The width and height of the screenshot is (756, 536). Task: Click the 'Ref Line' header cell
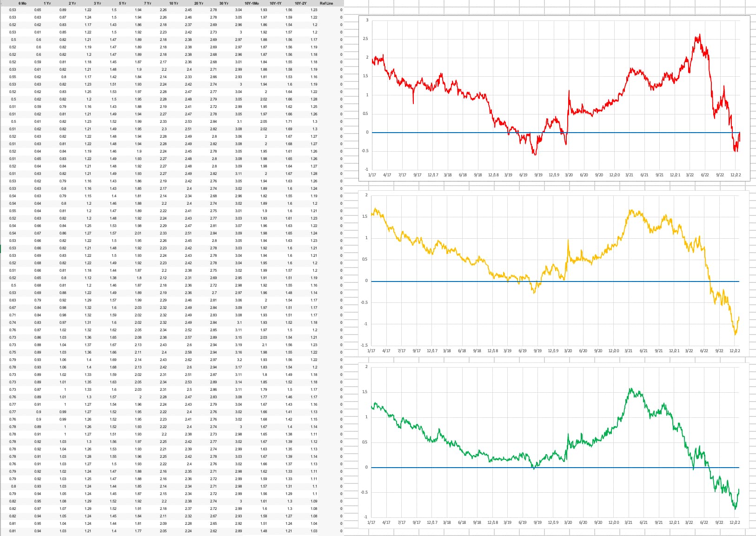click(x=326, y=3)
